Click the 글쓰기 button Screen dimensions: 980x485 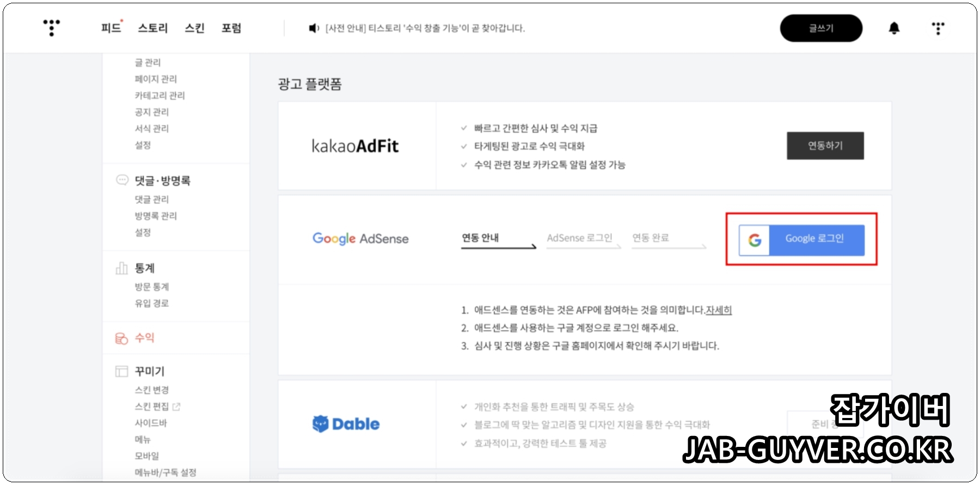pos(821,28)
